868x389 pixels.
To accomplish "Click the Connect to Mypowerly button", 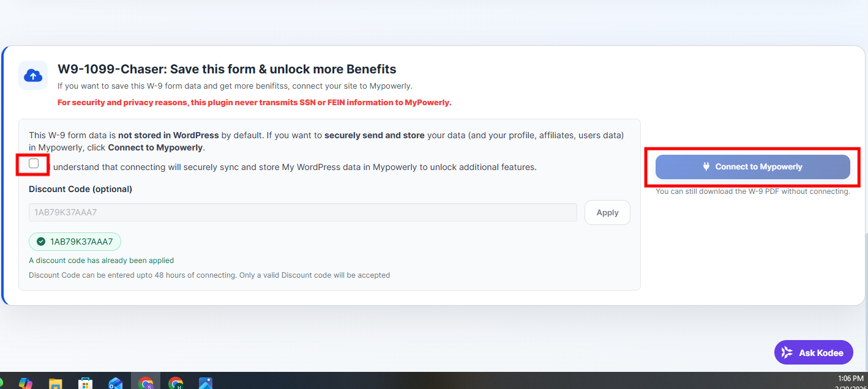I will click(x=752, y=167).
